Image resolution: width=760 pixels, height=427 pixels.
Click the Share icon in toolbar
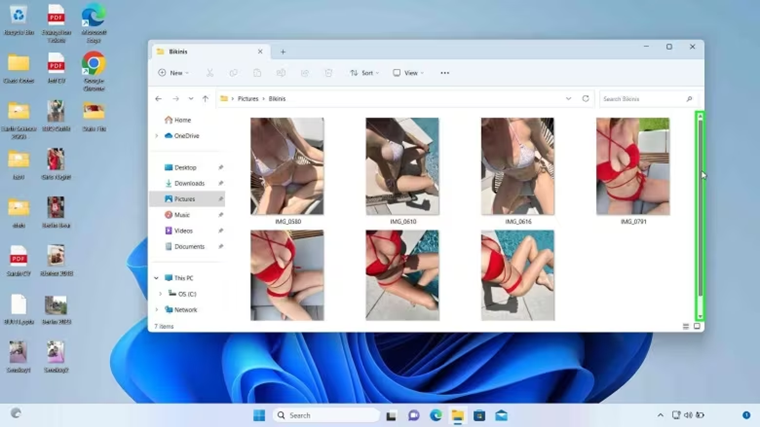tap(304, 73)
